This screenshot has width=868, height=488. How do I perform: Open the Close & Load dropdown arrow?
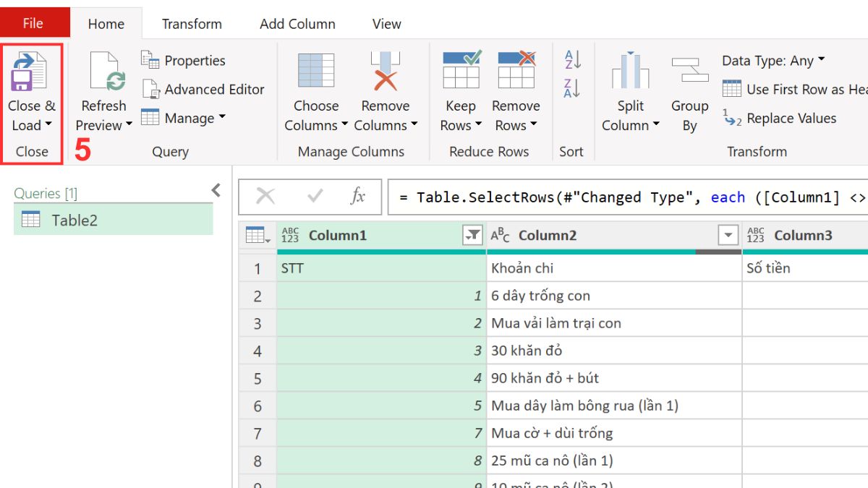tap(48, 124)
